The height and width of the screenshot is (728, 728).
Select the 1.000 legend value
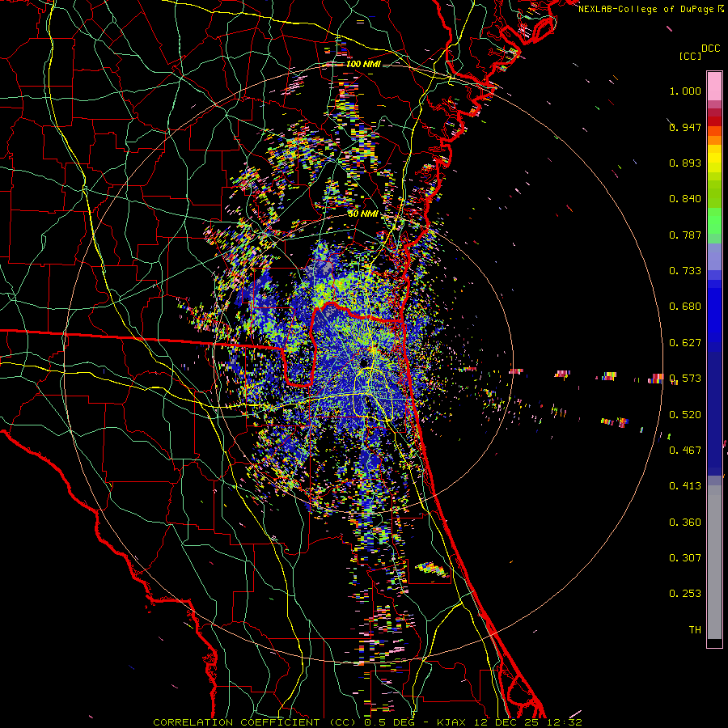685,91
